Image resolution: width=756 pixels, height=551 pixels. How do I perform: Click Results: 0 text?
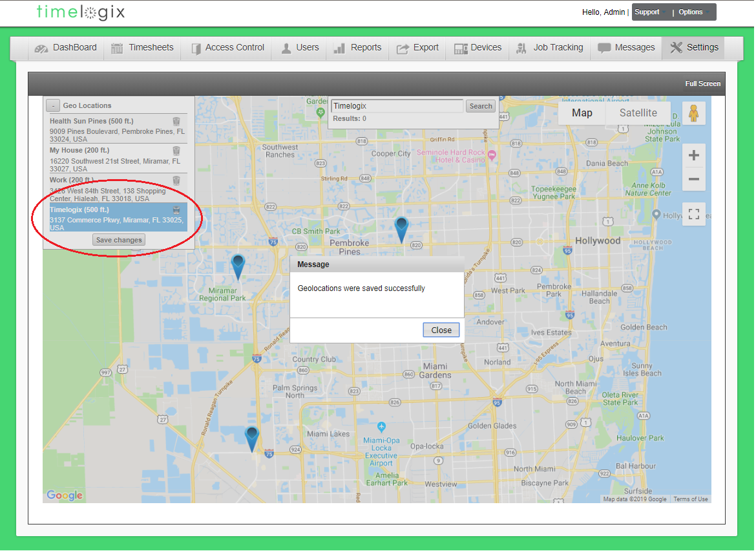350,119
